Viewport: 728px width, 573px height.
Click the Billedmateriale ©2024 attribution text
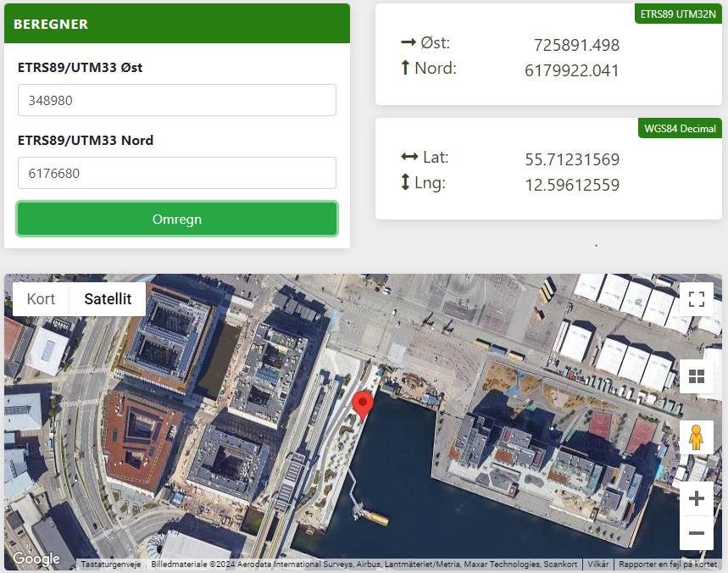pos(364,565)
